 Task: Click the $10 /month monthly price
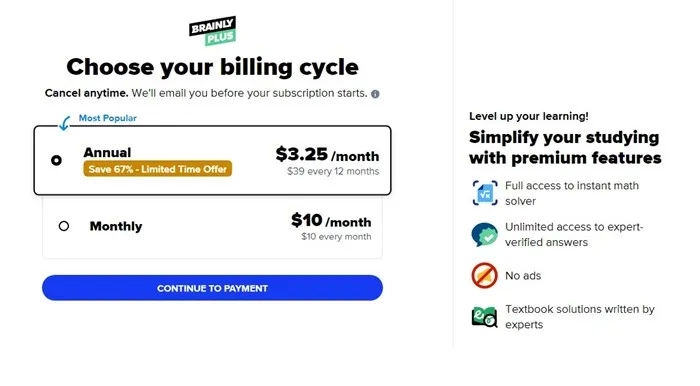pyautogui.click(x=331, y=220)
